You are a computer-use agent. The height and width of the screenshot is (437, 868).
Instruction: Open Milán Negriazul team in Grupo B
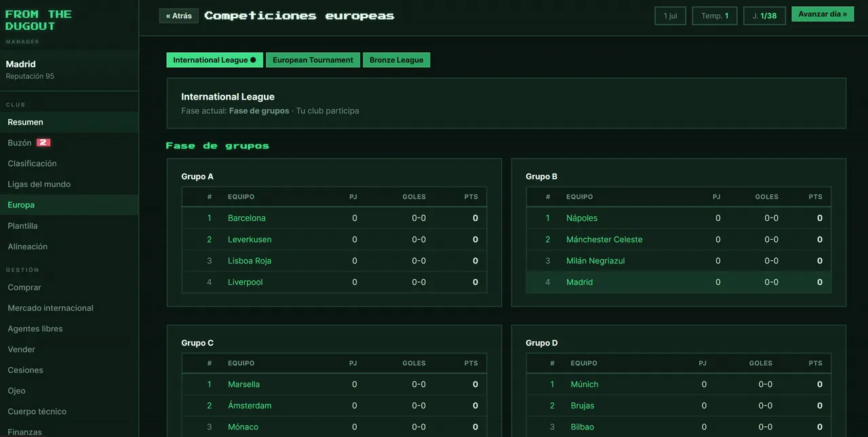click(595, 261)
